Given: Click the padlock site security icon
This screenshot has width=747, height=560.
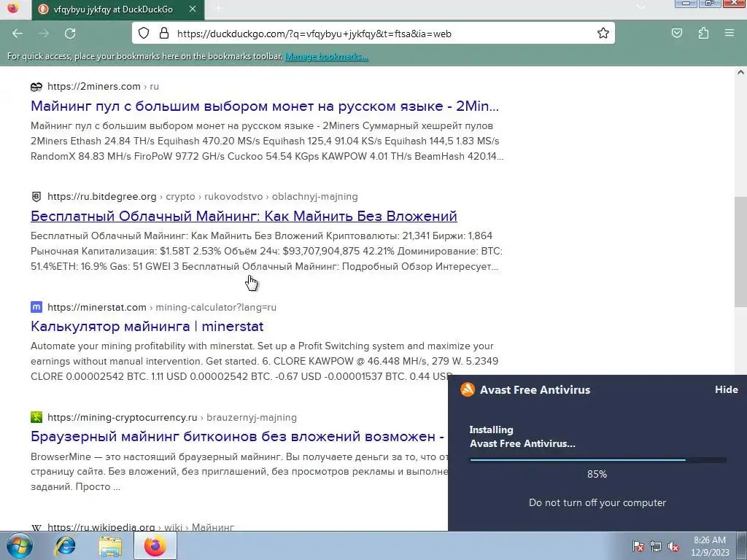Looking at the screenshot, I should [164, 34].
